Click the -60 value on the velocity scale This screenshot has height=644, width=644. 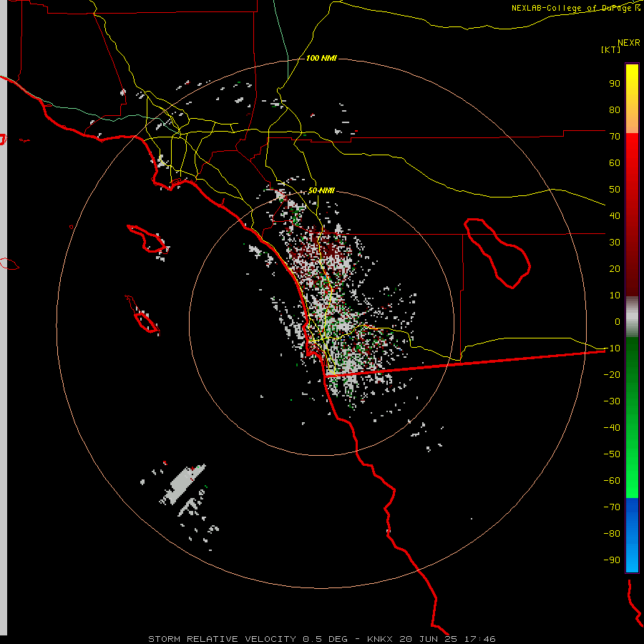pyautogui.click(x=612, y=481)
